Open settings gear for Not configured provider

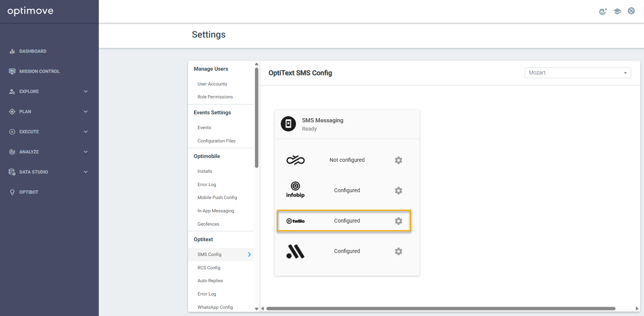(x=399, y=160)
